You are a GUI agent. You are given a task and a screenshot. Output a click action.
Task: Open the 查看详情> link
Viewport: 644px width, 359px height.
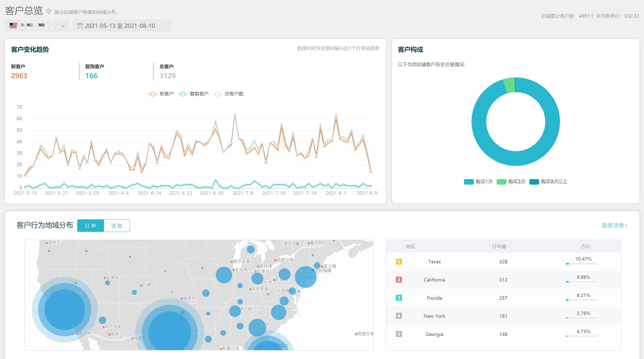[614, 225]
